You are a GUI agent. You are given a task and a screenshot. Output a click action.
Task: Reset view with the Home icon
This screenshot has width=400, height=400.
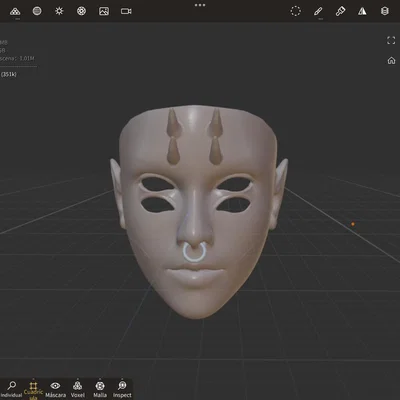point(391,60)
